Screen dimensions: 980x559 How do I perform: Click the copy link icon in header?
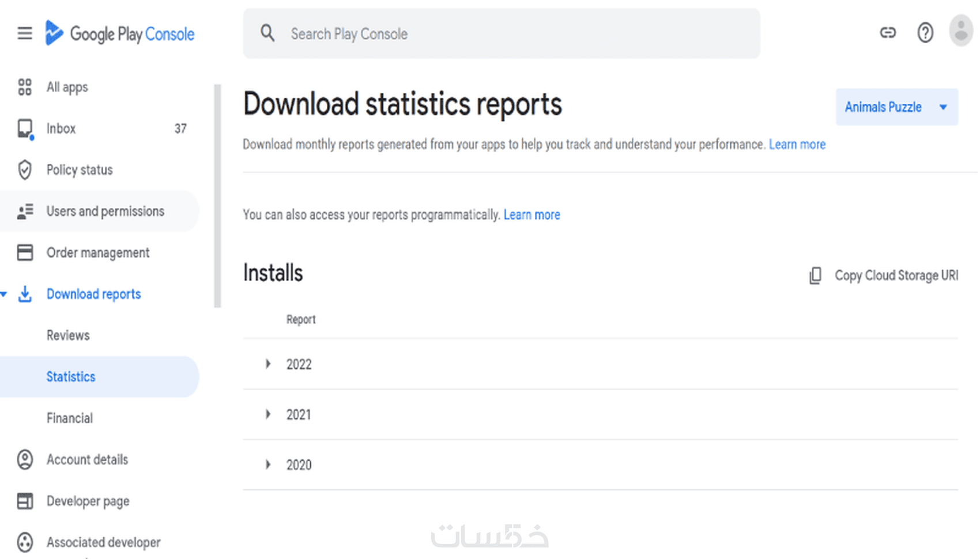pyautogui.click(x=888, y=33)
